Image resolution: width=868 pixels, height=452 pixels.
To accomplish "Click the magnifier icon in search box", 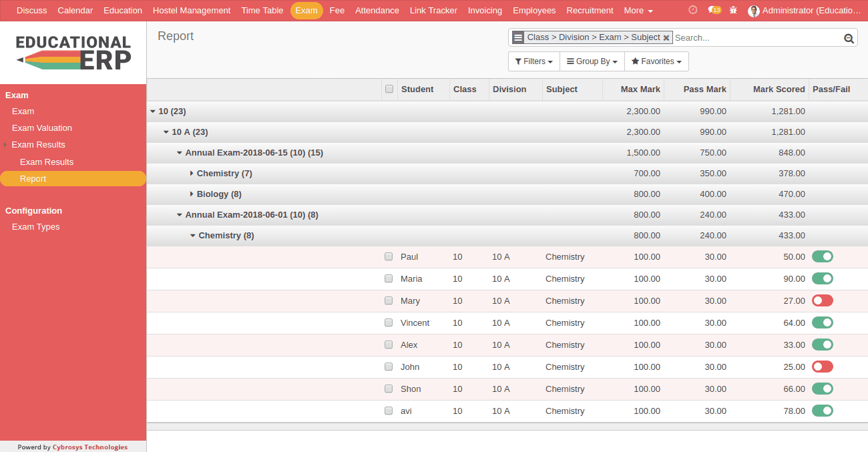I will tap(849, 38).
